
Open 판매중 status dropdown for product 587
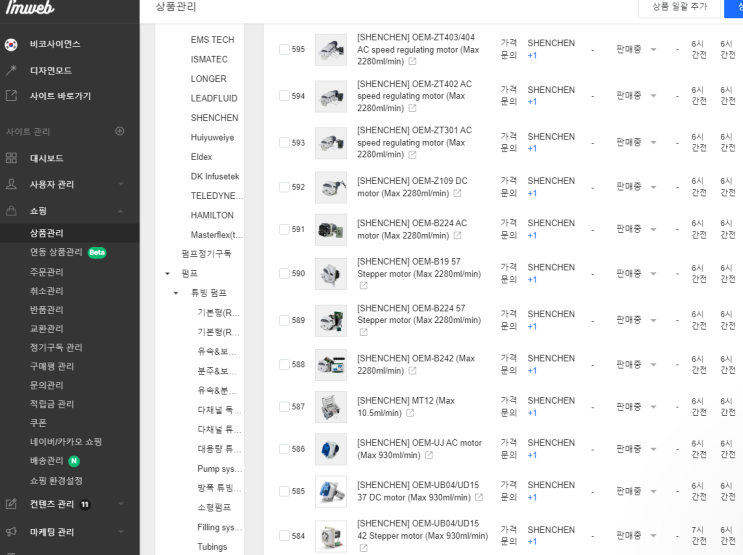[636, 407]
